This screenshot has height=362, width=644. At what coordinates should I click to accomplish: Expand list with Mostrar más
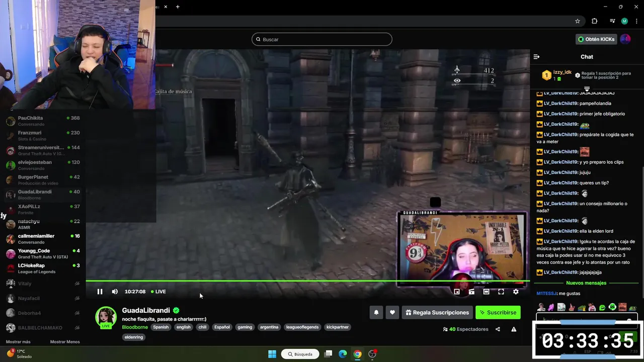pos(18,342)
